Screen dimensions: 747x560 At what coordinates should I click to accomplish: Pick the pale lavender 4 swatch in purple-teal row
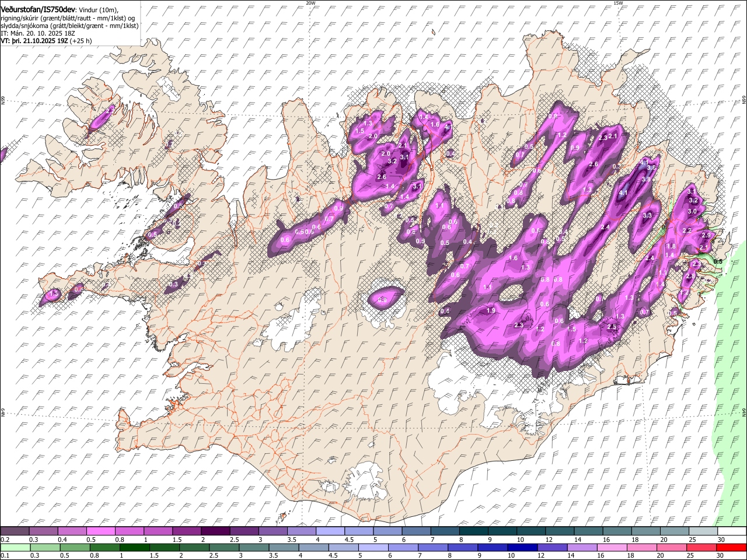point(329,531)
